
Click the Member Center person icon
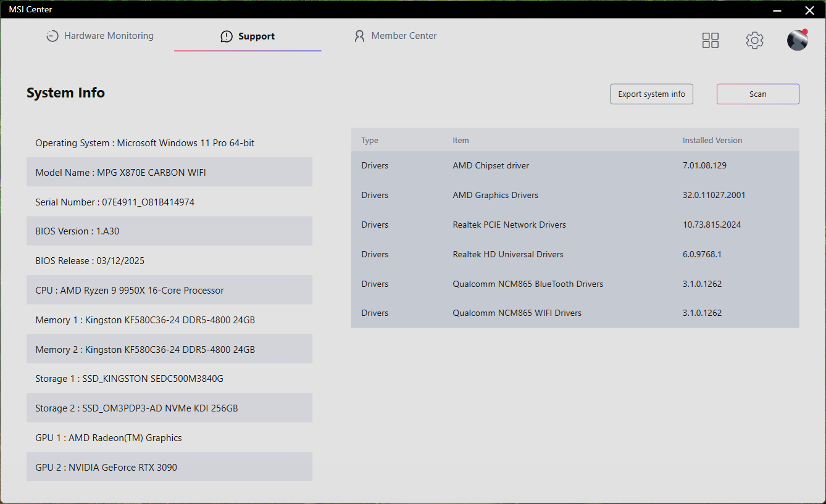click(x=359, y=36)
